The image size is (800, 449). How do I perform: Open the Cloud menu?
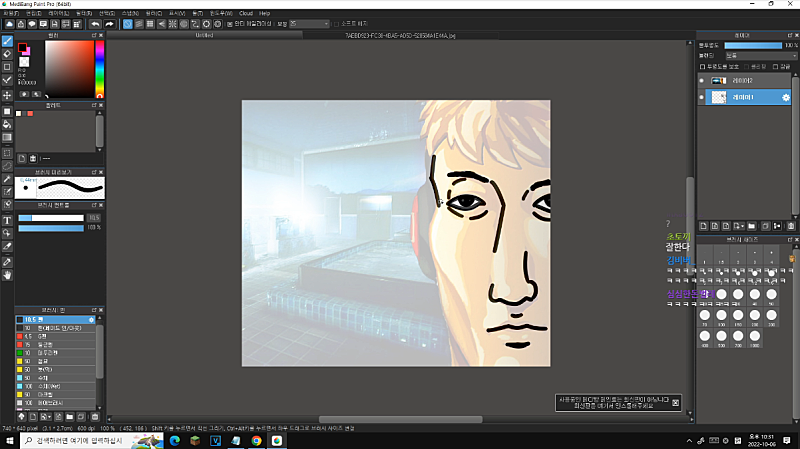pos(243,13)
